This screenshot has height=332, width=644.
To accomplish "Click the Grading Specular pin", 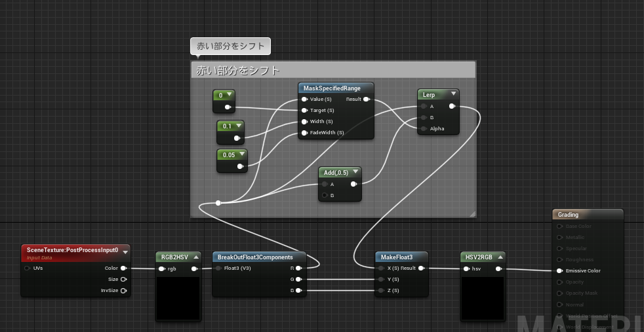I will pos(559,248).
